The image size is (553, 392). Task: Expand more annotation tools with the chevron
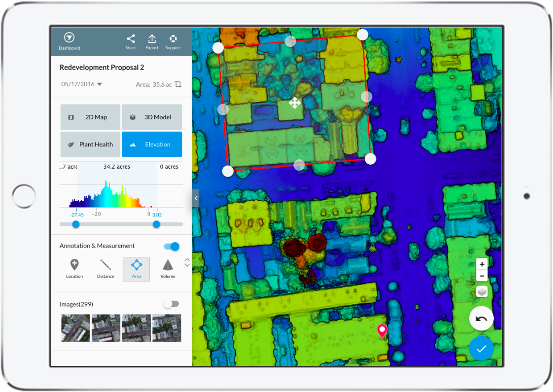(x=187, y=262)
